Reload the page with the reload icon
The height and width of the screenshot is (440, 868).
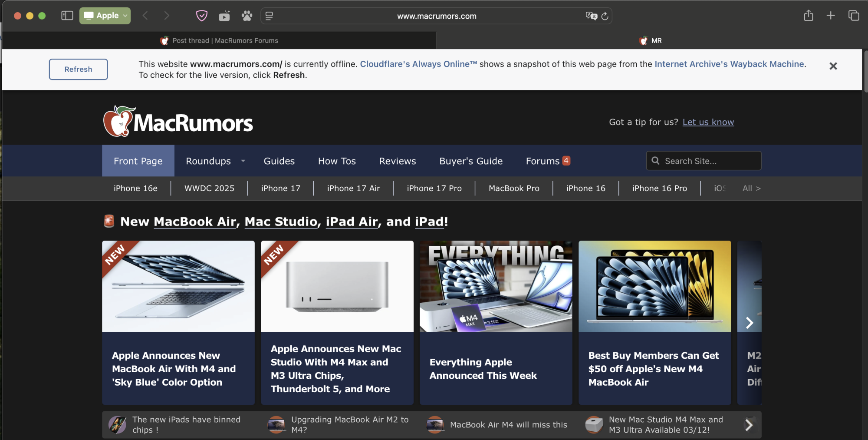(x=605, y=16)
